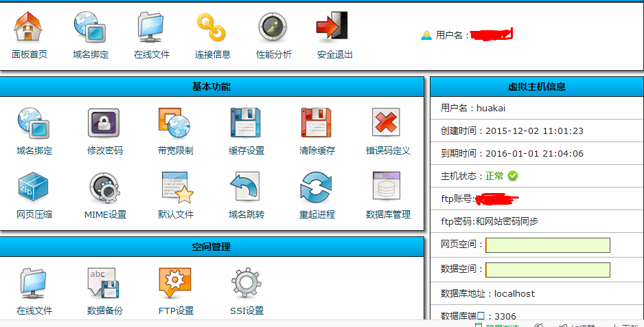Open the 网页压缩 zip box icon
The image size is (644, 327).
(33, 187)
